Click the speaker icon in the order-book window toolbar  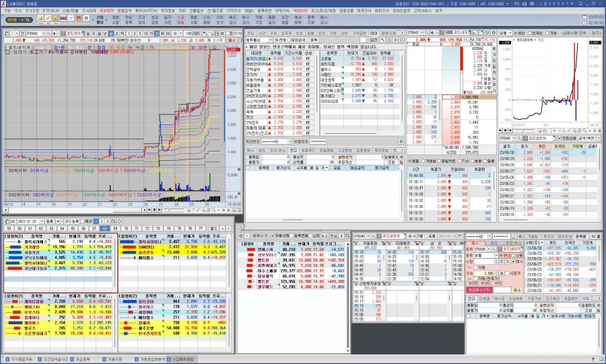click(x=432, y=33)
